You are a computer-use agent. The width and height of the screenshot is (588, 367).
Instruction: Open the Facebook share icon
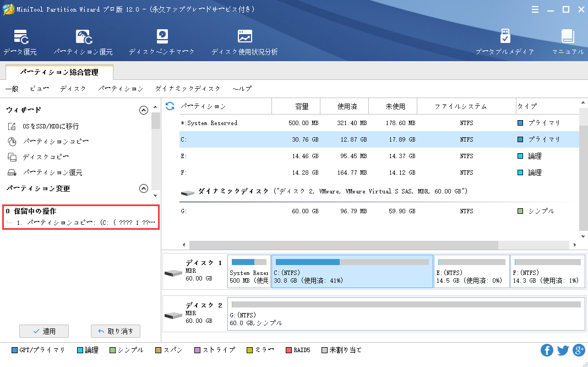[x=547, y=350]
